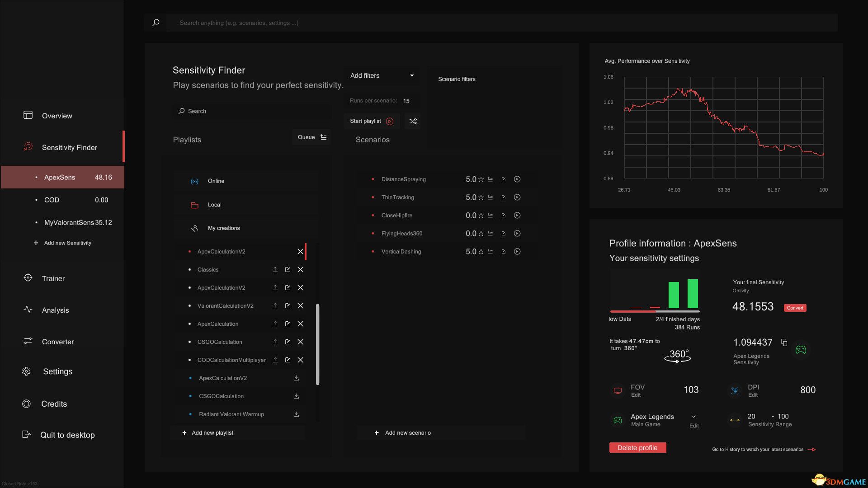Upload the Classics playlist
Screen dimensions: 868x488
click(275, 270)
